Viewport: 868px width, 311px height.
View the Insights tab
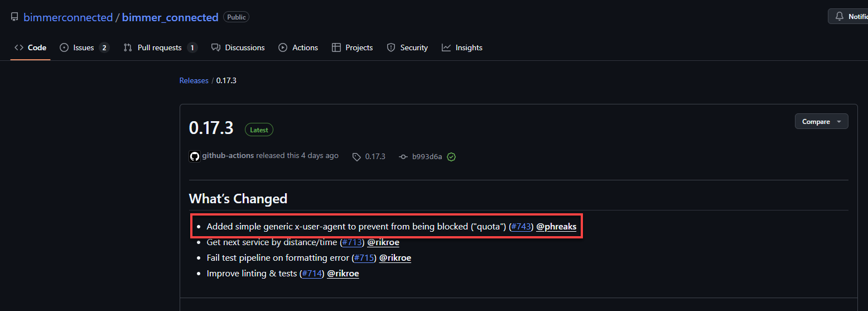(462, 47)
